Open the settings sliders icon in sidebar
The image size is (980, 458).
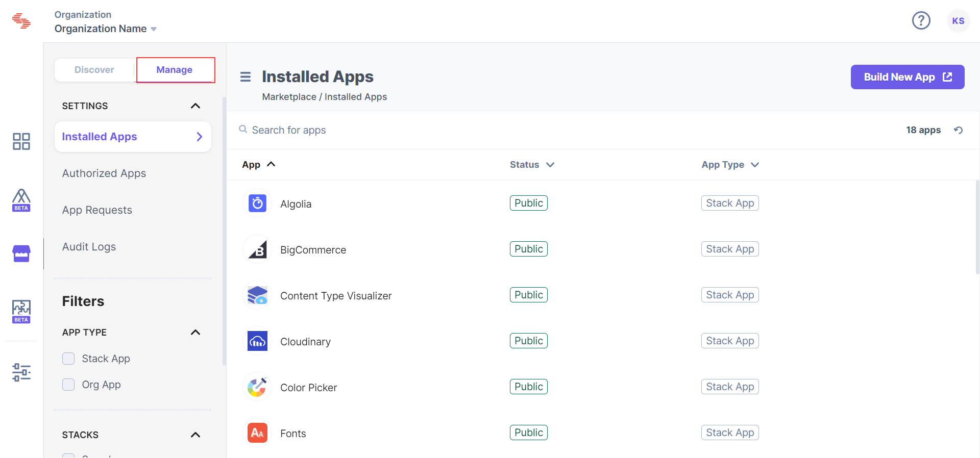(21, 372)
